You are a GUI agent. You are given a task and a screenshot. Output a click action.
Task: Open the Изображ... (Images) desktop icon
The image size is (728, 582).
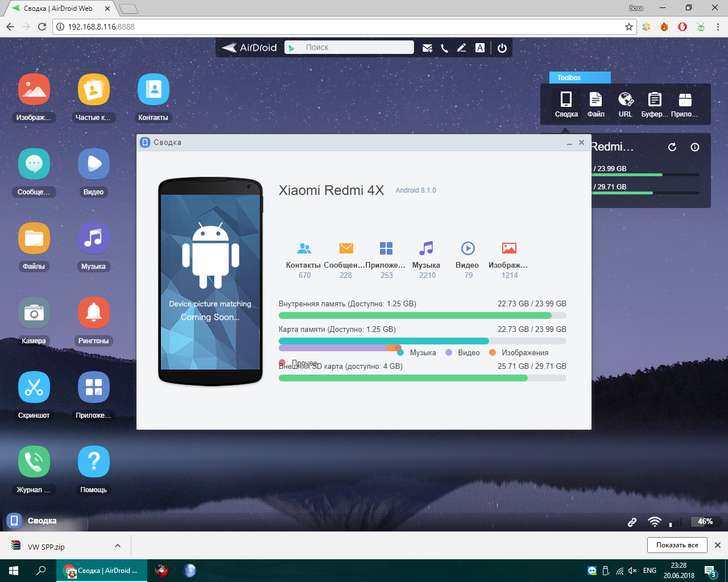coord(34,90)
